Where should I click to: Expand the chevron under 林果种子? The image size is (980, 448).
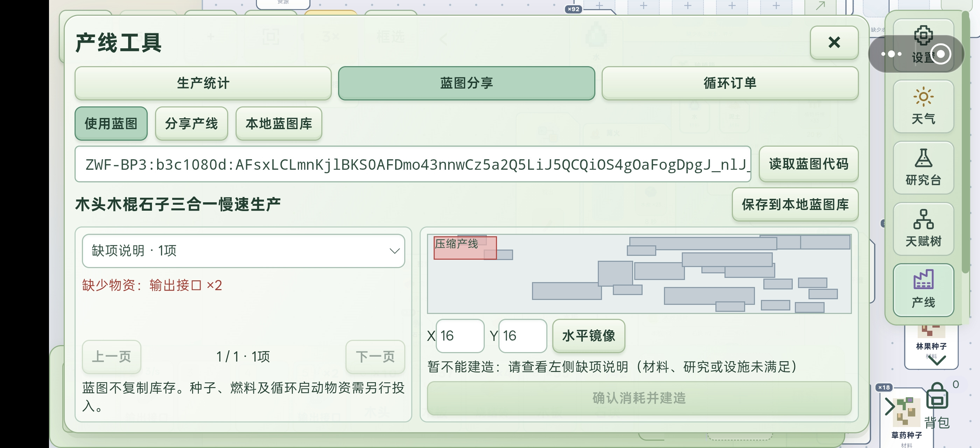click(936, 360)
